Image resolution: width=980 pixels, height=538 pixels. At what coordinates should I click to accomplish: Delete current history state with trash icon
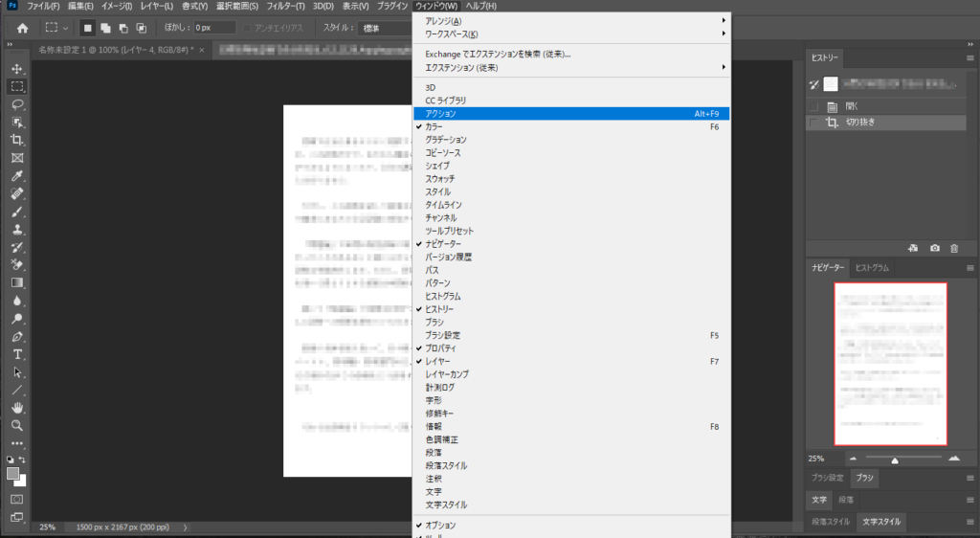954,248
